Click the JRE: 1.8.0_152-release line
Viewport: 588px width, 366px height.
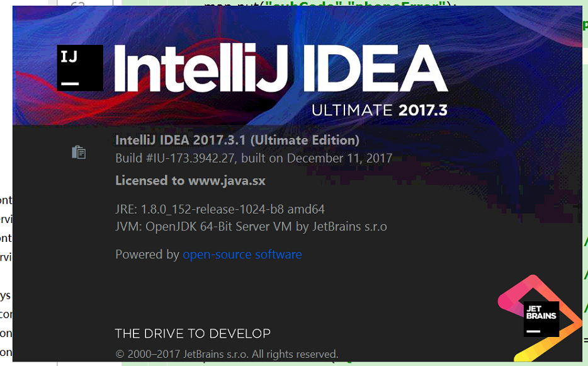(x=220, y=209)
